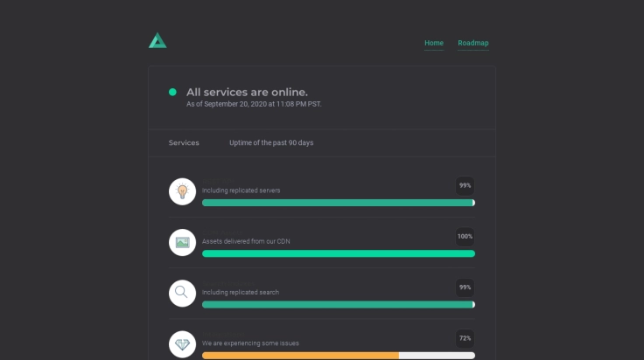Click the 100% CDN uptime bar
Viewport: 644px width, 360px height.
[x=339, y=253]
